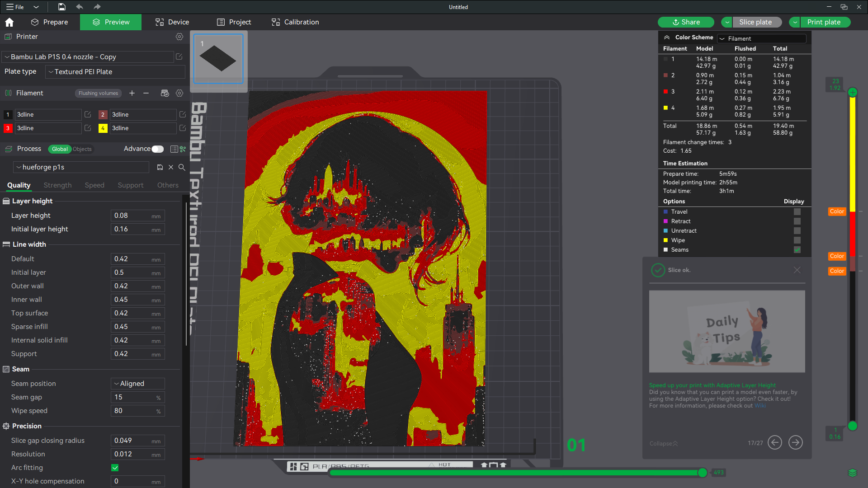This screenshot has height=488, width=868.
Task: Open the Color Scheme Filament dropdown
Action: click(762, 38)
